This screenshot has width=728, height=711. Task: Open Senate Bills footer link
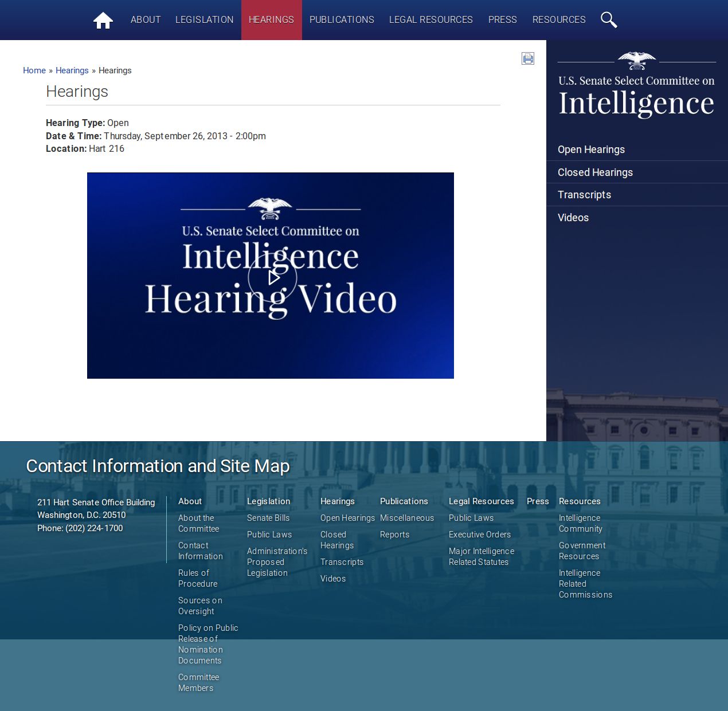(268, 518)
